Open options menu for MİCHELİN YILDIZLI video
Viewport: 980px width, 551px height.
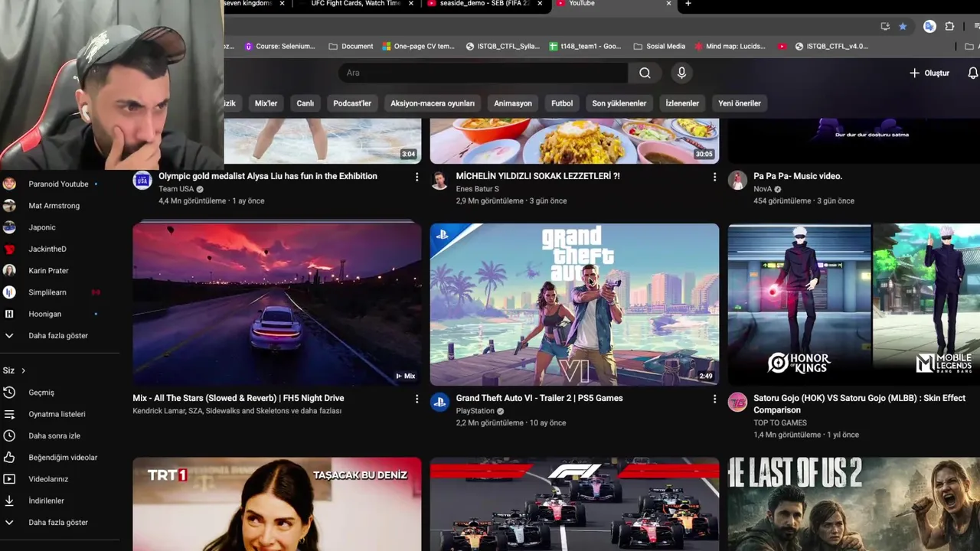coord(714,177)
